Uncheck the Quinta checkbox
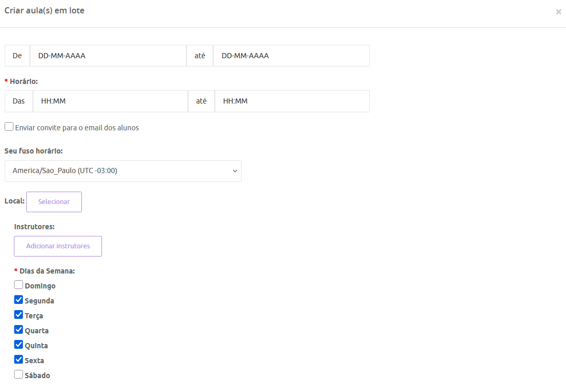The width and height of the screenshot is (566, 392). (x=19, y=345)
